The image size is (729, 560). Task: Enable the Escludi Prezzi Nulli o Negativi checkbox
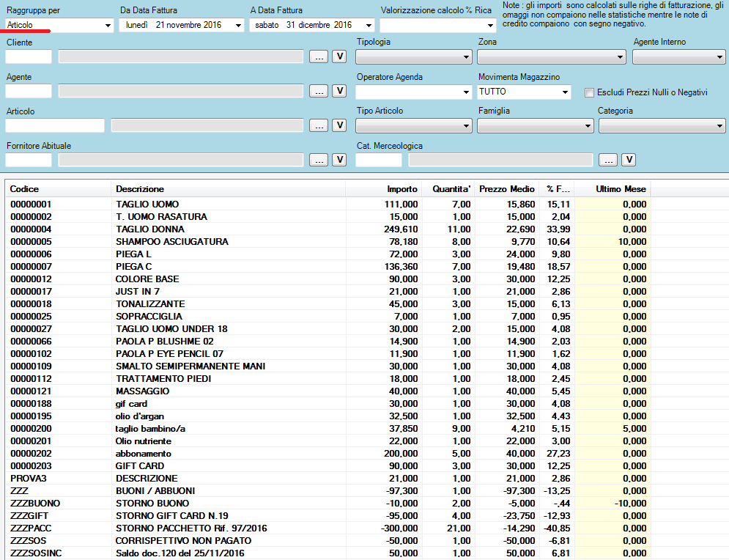[x=588, y=91]
